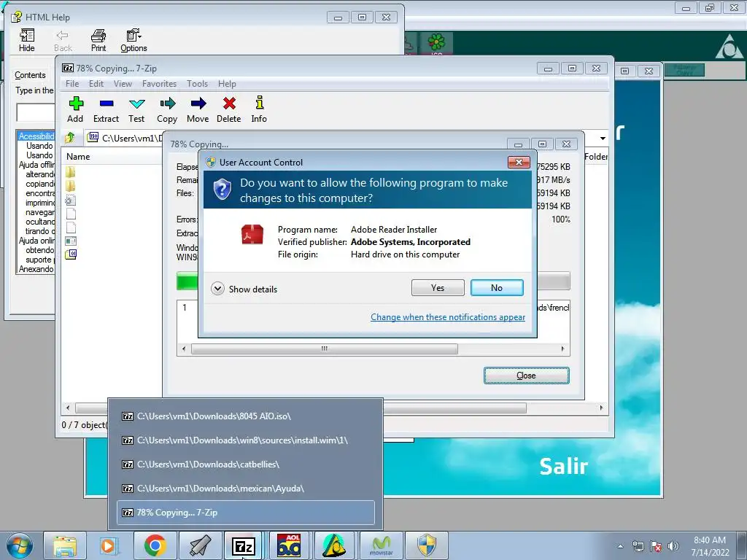The width and height of the screenshot is (747, 560).
Task: Click Salir in the background window
Action: click(x=564, y=466)
